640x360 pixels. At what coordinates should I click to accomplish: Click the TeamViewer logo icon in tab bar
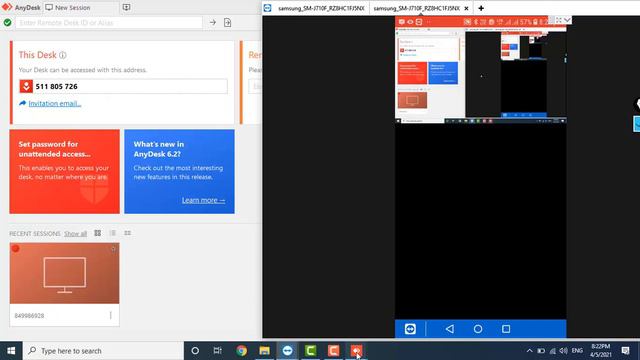pos(267,8)
